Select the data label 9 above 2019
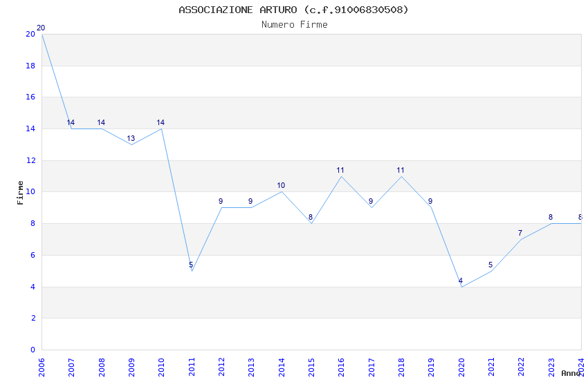This screenshot has width=588, height=380. pos(430,202)
